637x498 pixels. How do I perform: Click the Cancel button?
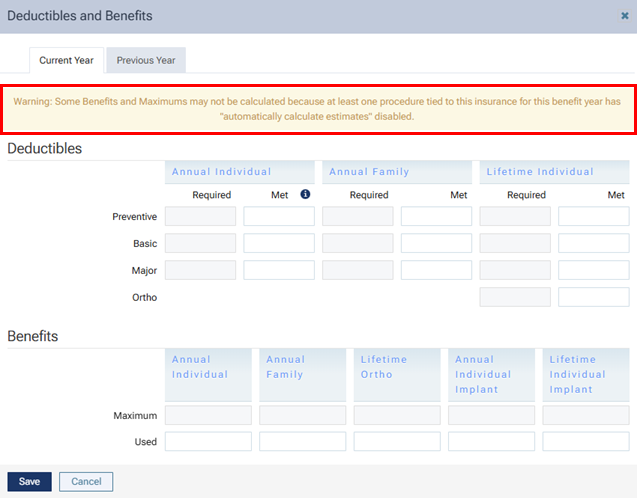pyautogui.click(x=86, y=482)
